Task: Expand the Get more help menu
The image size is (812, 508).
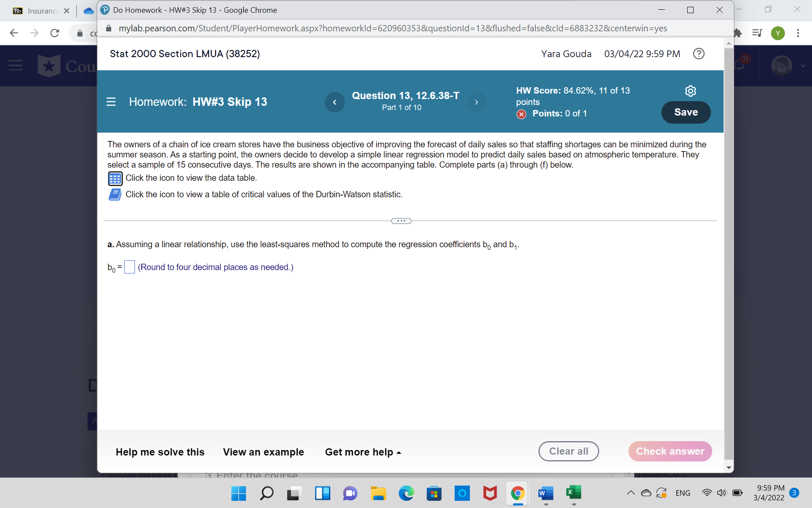Action: (363, 452)
